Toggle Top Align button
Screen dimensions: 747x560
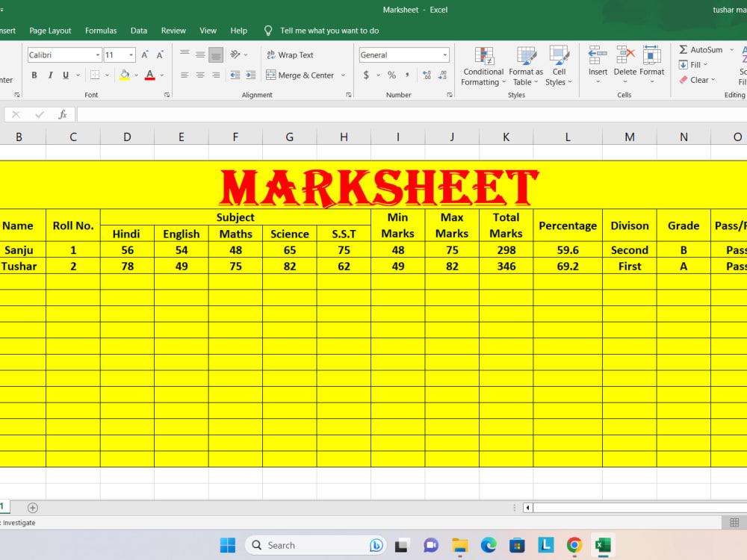[185, 55]
